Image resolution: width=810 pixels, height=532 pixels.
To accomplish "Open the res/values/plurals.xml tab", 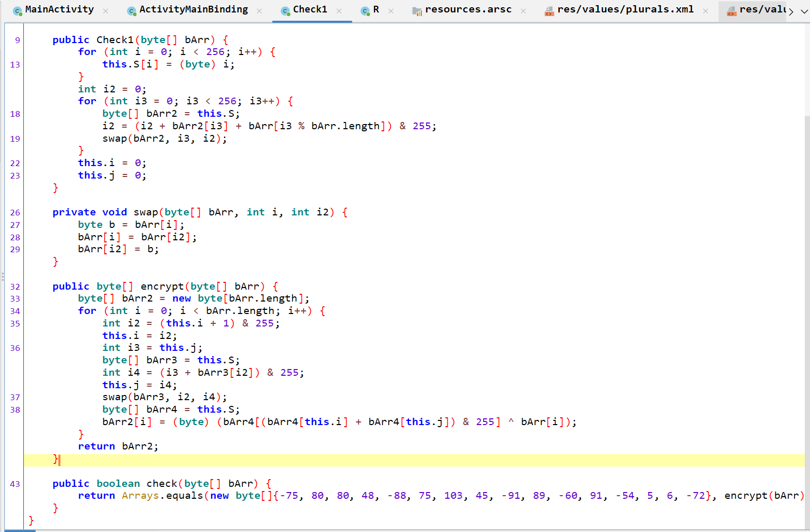I will (x=625, y=10).
